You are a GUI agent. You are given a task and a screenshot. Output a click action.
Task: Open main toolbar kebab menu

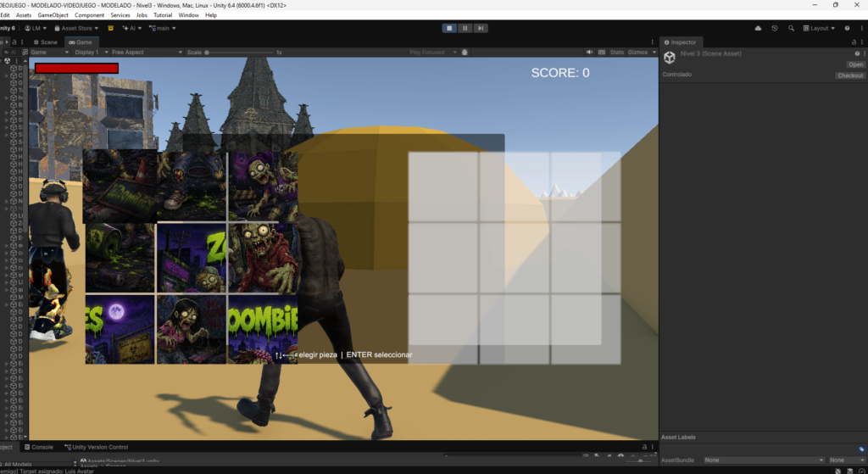tap(861, 28)
